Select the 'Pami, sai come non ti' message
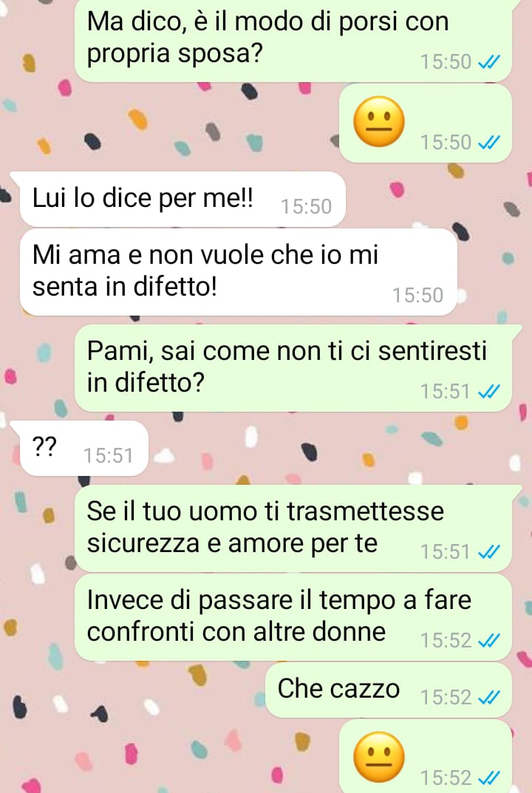The image size is (532, 793). tap(293, 368)
